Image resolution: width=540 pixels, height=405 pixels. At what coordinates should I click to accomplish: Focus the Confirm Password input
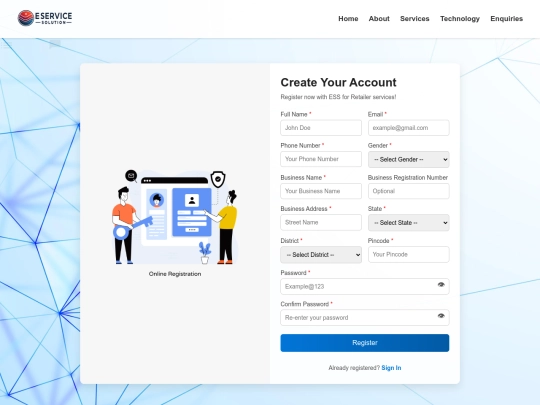coord(365,318)
